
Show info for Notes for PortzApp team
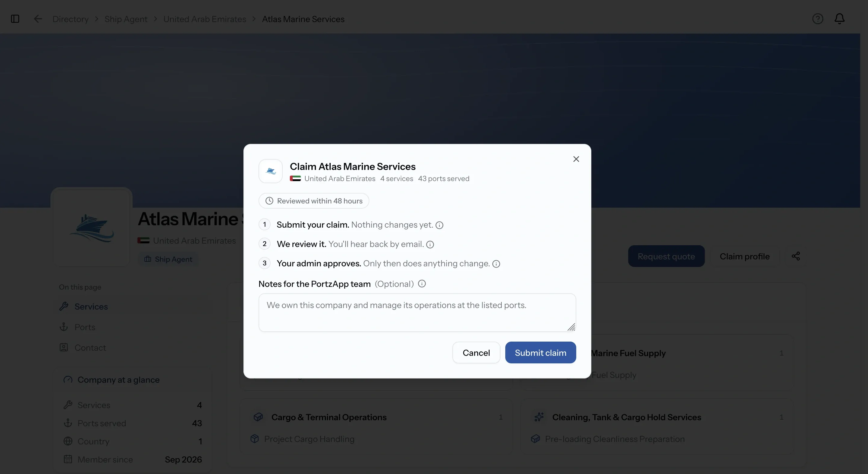click(422, 284)
